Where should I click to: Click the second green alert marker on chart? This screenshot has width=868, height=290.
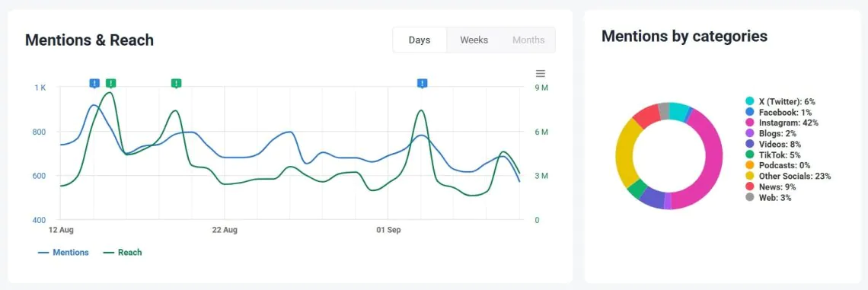pyautogui.click(x=176, y=84)
